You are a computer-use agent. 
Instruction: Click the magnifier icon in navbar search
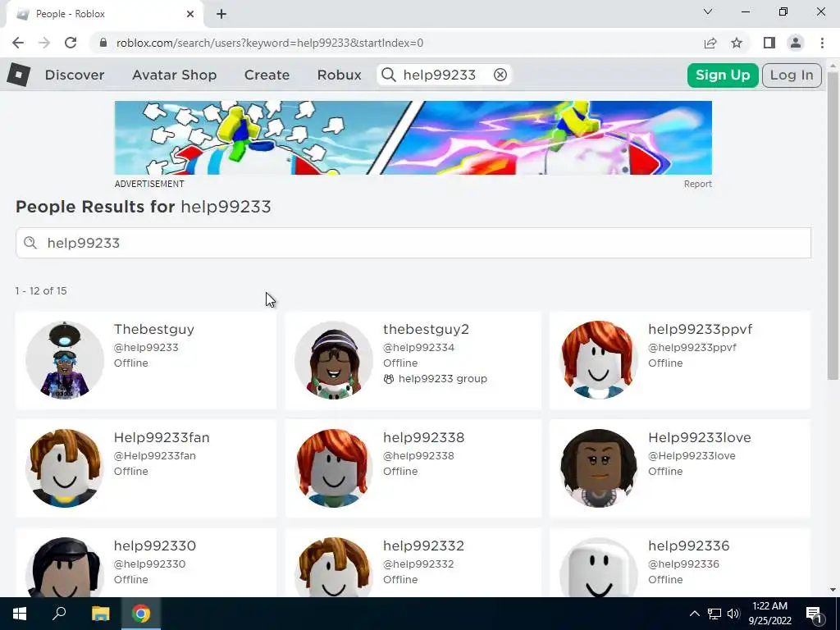click(x=389, y=75)
